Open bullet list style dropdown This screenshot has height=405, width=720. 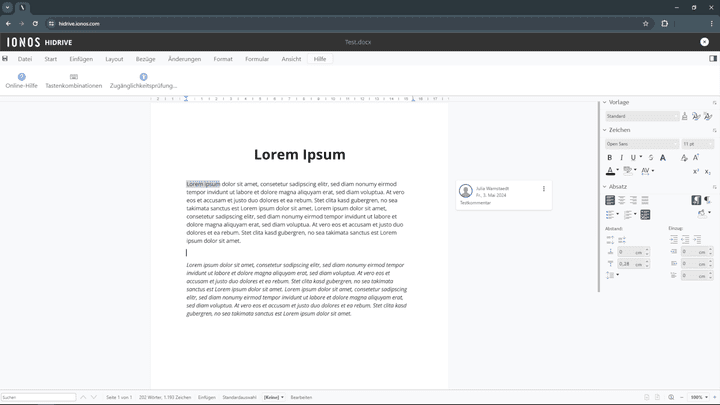click(618, 214)
